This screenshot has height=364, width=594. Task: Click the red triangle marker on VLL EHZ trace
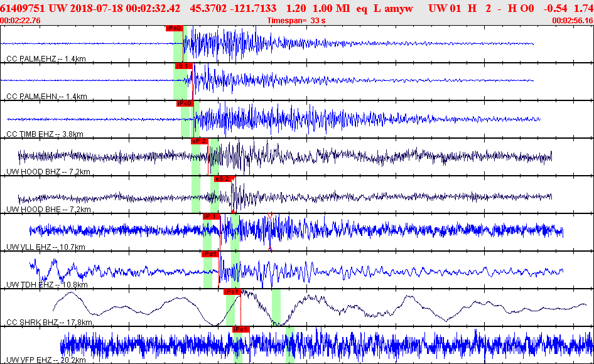270,216
